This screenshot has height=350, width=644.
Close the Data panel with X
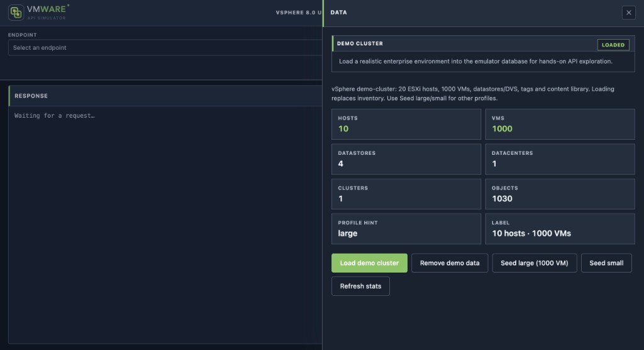[x=628, y=13]
